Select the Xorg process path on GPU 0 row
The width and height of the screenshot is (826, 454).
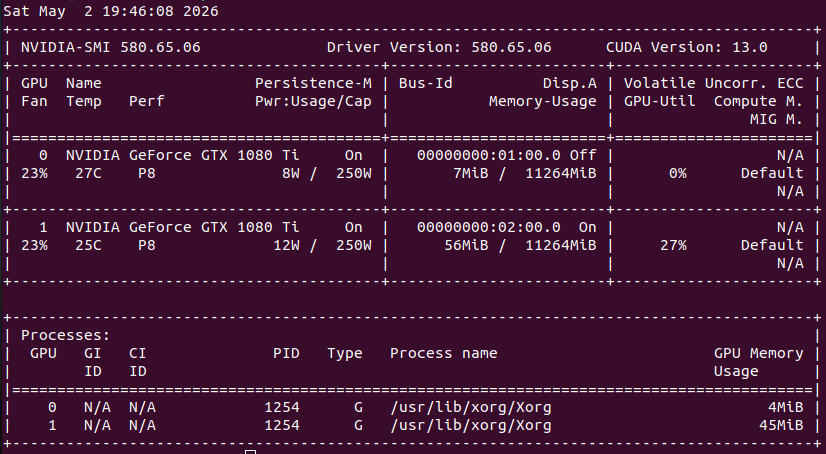coord(471,408)
